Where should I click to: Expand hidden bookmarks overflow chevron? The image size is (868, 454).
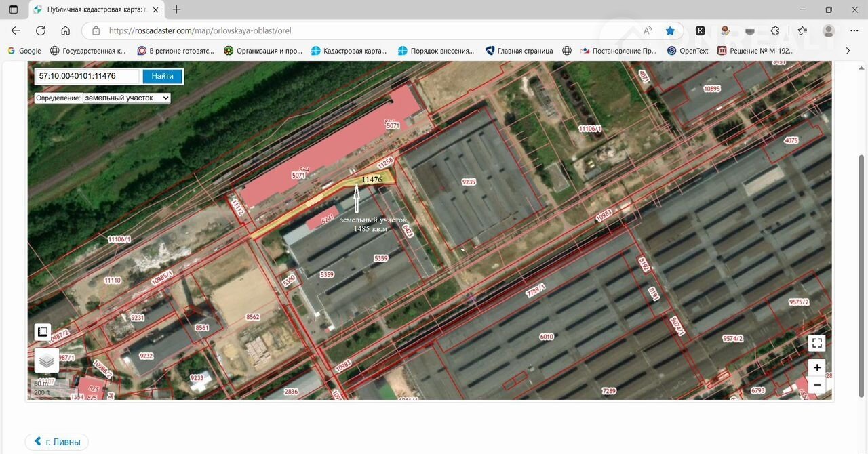pyautogui.click(x=848, y=51)
